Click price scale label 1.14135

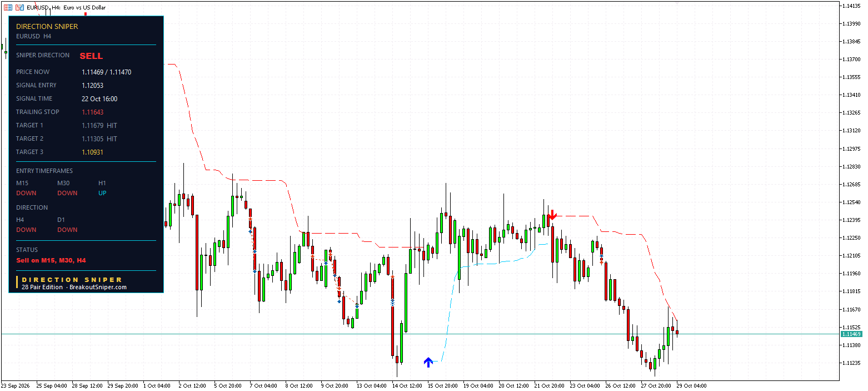pyautogui.click(x=851, y=6)
